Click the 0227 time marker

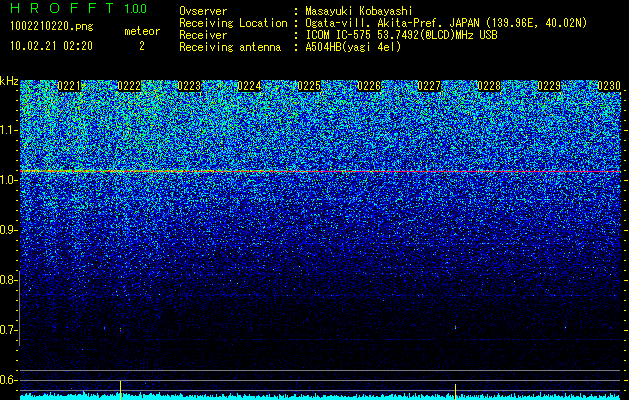coord(429,86)
